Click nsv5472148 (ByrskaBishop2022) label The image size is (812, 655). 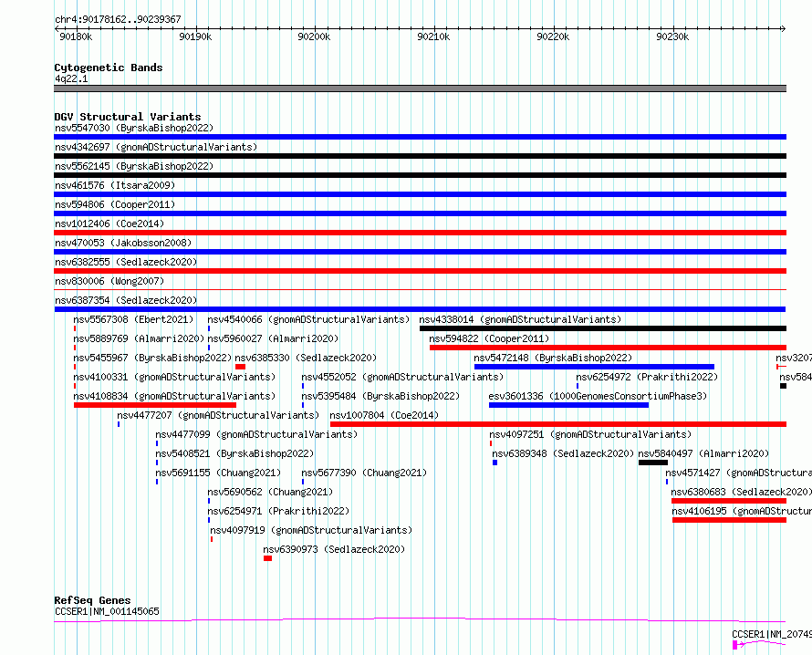pyautogui.click(x=553, y=358)
